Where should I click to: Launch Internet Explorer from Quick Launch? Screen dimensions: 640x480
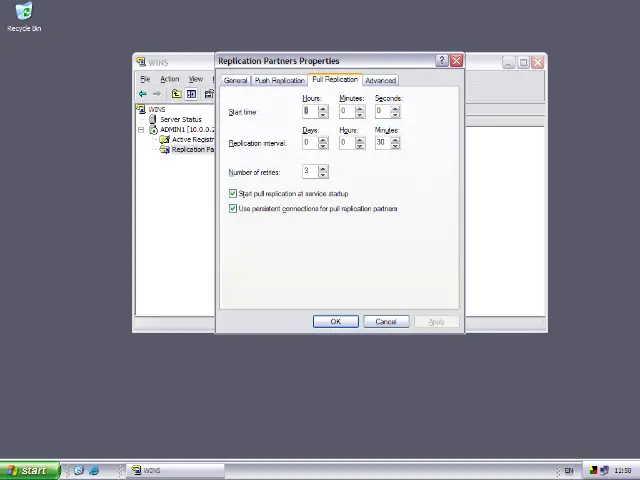coord(94,470)
